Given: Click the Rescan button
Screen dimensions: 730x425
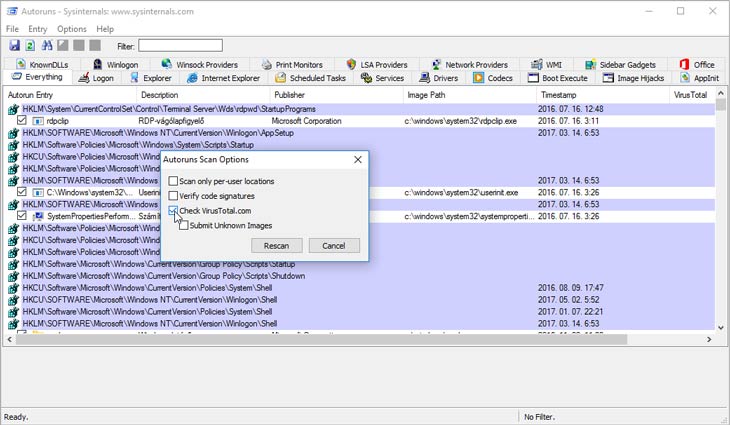Looking at the screenshot, I should click(x=277, y=245).
